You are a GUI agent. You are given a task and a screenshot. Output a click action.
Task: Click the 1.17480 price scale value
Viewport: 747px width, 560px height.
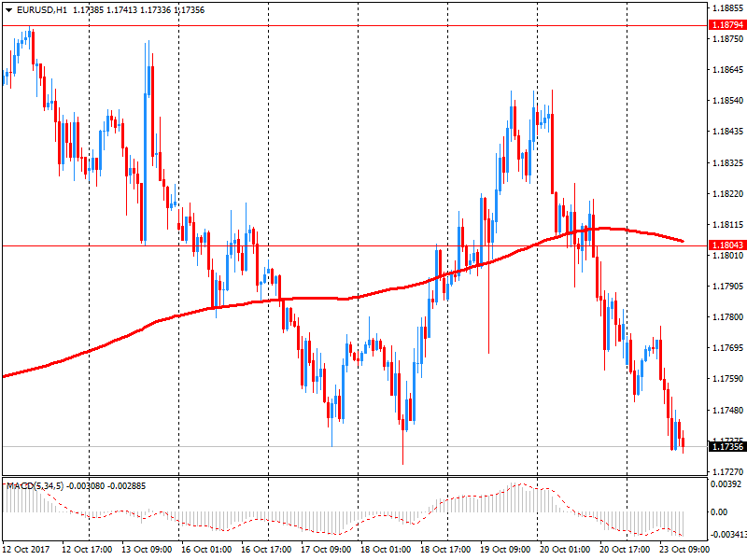pyautogui.click(x=727, y=410)
